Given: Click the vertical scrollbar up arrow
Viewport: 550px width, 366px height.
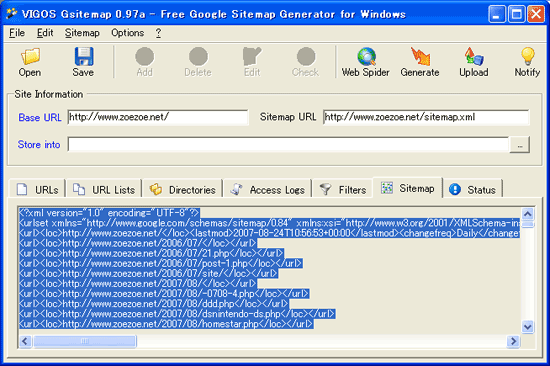Looking at the screenshot, I should click(528, 213).
